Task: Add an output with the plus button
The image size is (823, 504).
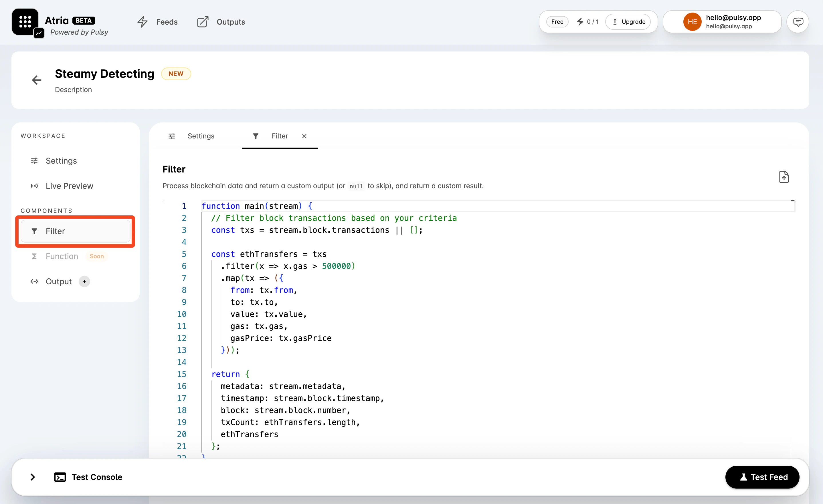Action: [84, 282]
